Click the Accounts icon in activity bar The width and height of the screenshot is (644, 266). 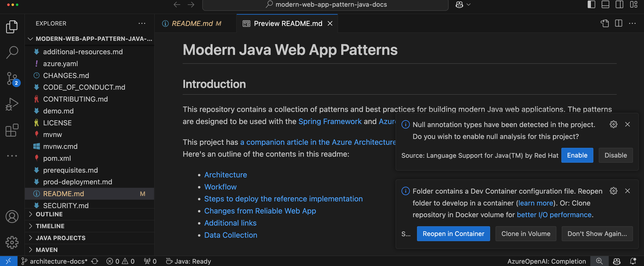pyautogui.click(x=12, y=216)
